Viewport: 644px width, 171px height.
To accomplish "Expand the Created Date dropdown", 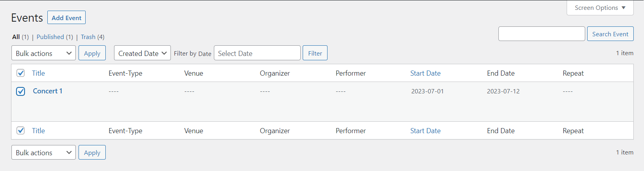I will tap(142, 53).
